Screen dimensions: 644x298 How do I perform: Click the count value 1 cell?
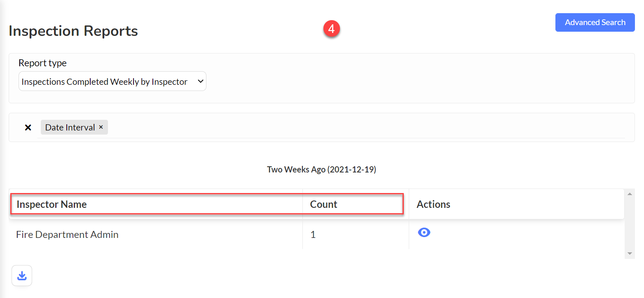point(356,234)
